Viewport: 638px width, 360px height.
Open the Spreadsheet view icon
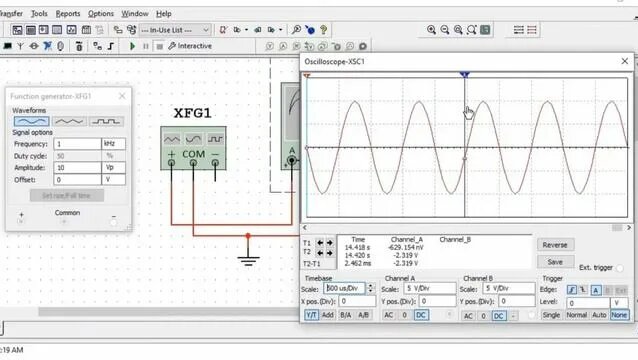[31, 30]
